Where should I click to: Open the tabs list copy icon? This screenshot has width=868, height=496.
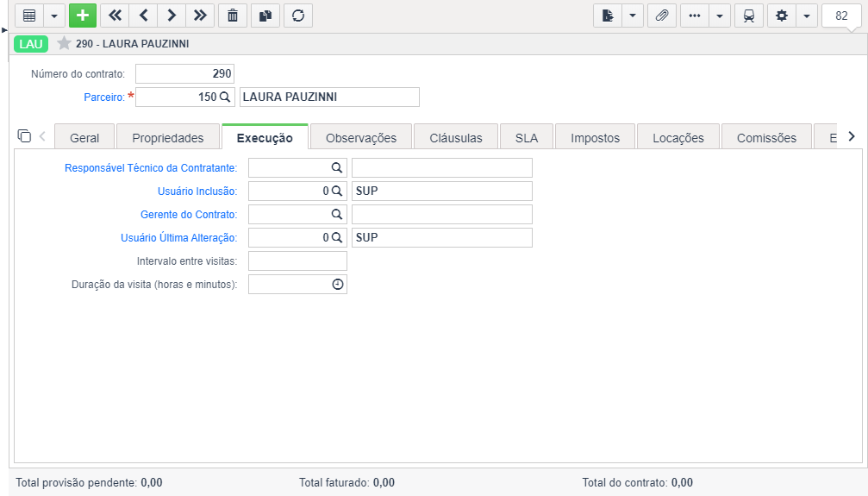(24, 135)
